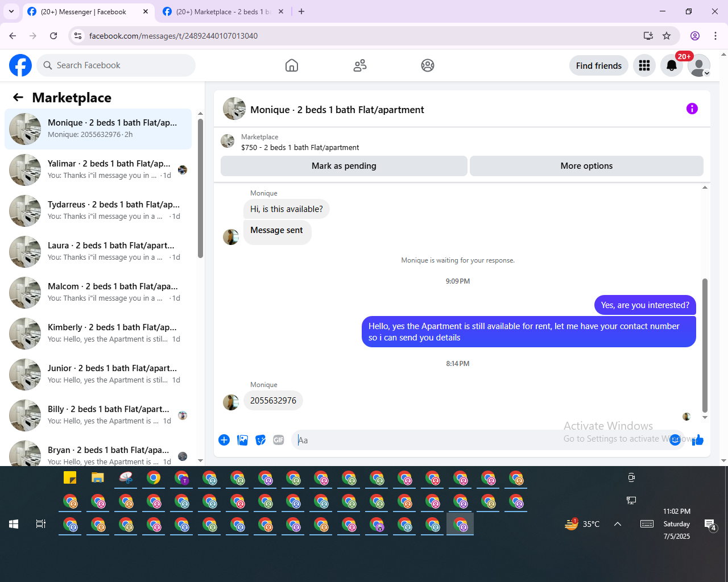Click the message text field Aa
The width and height of the screenshot is (728, 582).
pyautogui.click(x=481, y=440)
